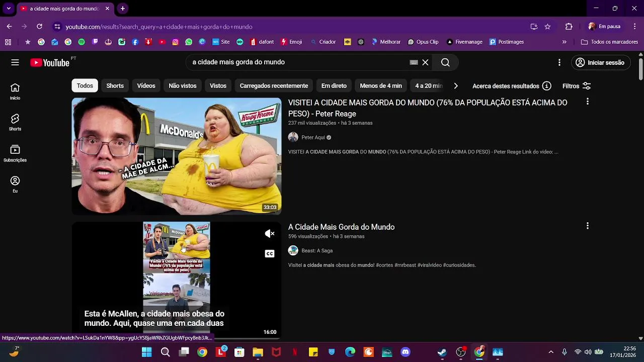Image resolution: width=644 pixels, height=362 pixels.
Task: Go back to the previous page
Action: 9,27
